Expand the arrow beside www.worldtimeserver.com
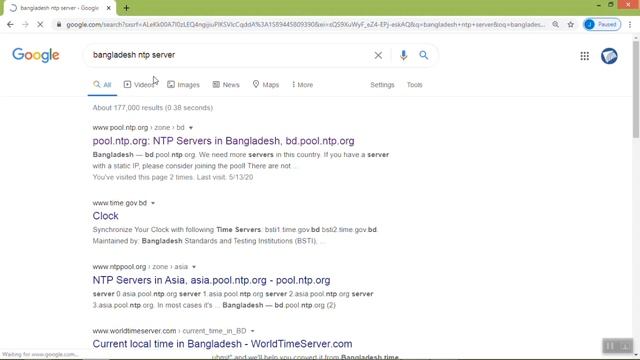640x360 pixels. [x=252, y=331]
